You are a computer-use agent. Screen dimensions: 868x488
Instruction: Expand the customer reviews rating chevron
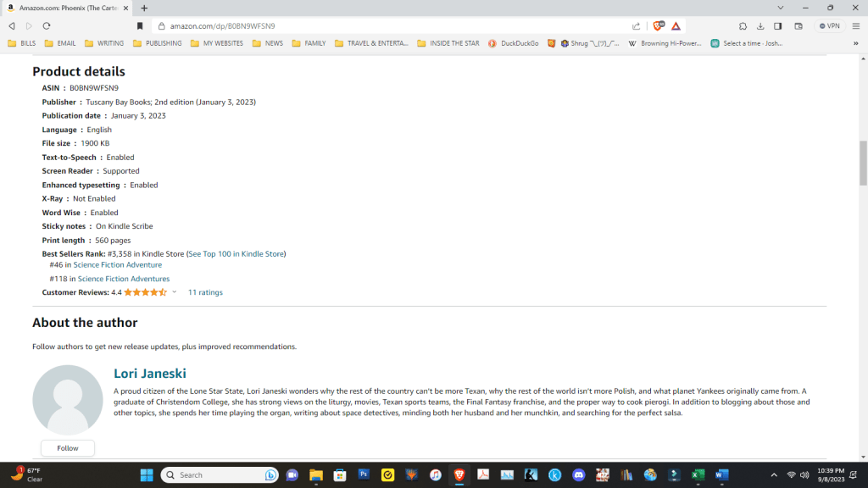click(174, 292)
